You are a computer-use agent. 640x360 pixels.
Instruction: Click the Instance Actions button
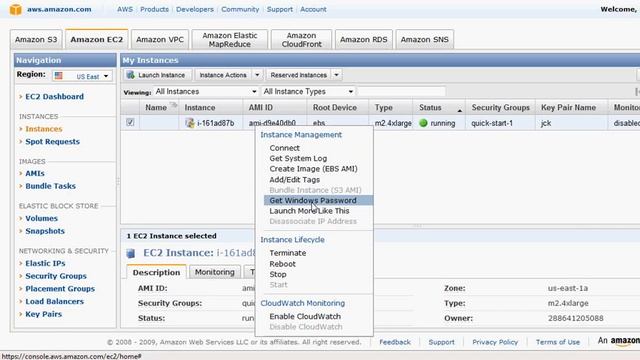[223, 75]
